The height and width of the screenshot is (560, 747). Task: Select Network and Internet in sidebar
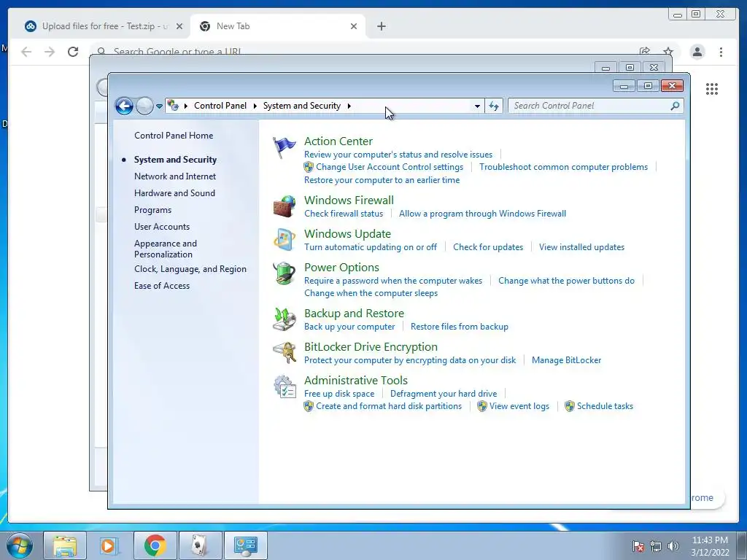(x=175, y=176)
